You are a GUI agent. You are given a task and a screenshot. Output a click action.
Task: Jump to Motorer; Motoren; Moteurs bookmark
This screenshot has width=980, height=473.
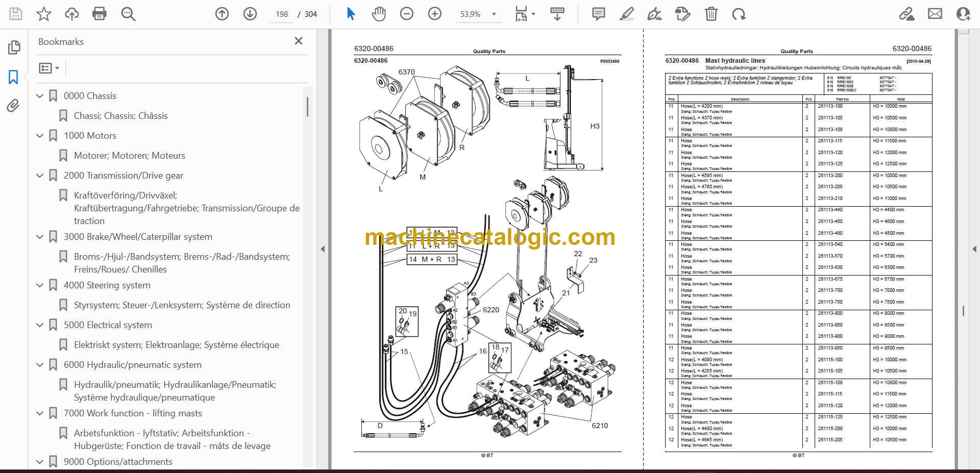click(x=130, y=156)
